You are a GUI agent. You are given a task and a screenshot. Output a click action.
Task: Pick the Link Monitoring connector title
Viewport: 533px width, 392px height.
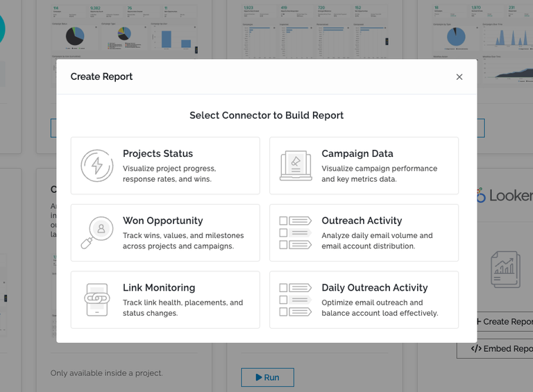[159, 288]
